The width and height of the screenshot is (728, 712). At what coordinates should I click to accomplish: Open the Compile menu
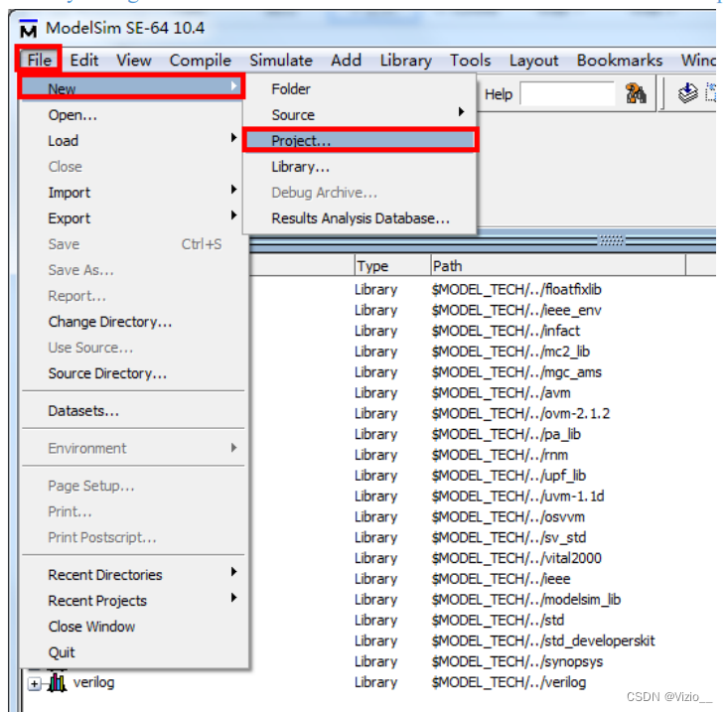(200, 60)
